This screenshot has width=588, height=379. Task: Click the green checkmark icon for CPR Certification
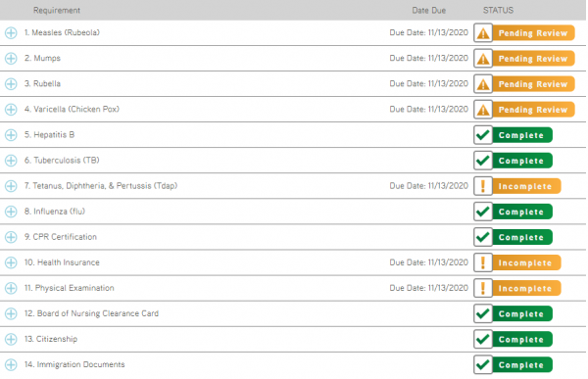point(483,237)
